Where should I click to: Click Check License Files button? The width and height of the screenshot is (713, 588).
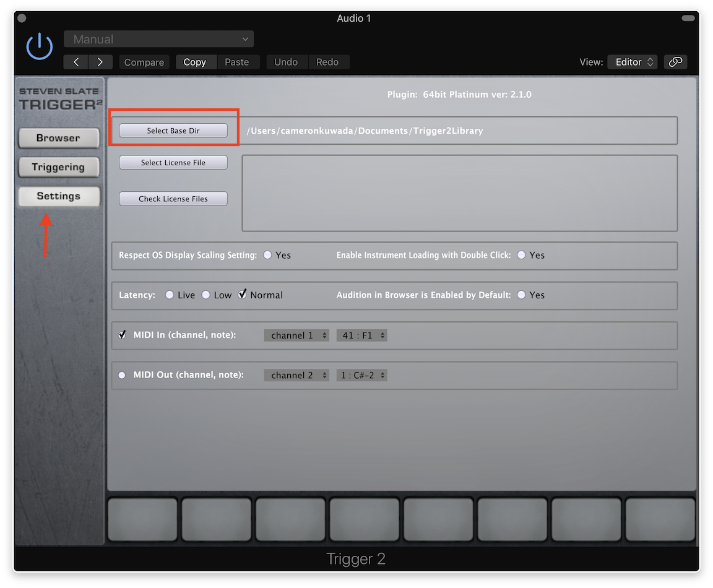pyautogui.click(x=173, y=199)
